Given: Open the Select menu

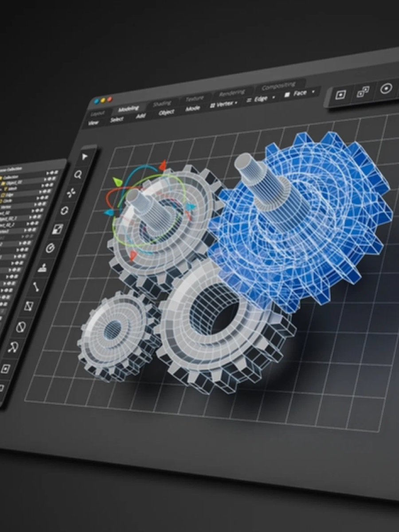Looking at the screenshot, I should (117, 119).
